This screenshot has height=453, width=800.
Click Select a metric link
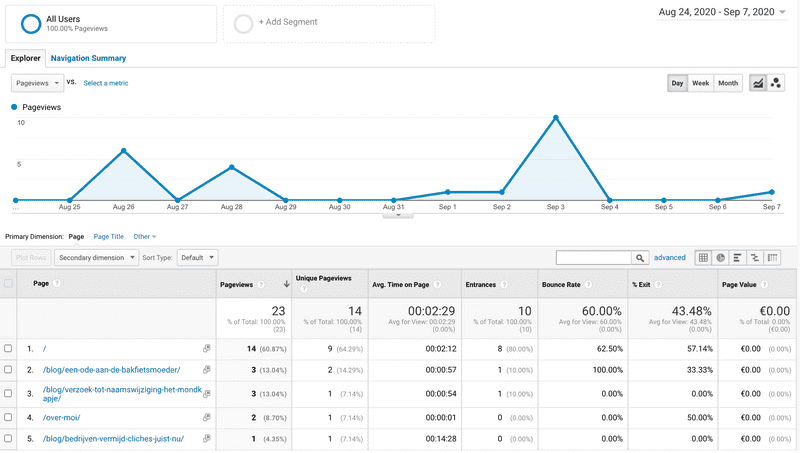tap(106, 83)
